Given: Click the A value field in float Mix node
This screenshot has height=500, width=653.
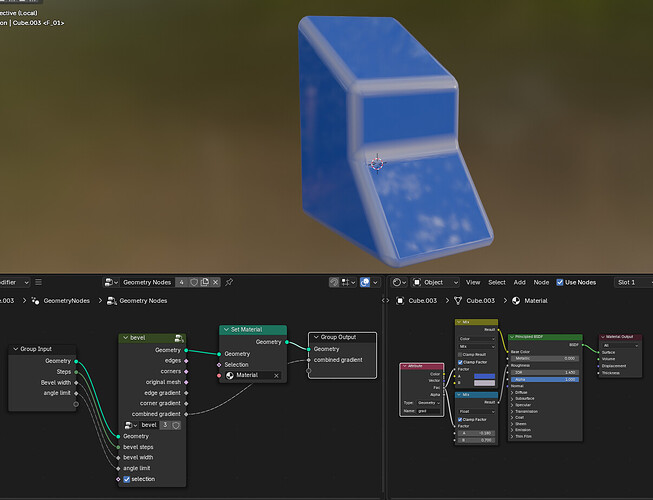Looking at the screenshot, I should [x=476, y=433].
